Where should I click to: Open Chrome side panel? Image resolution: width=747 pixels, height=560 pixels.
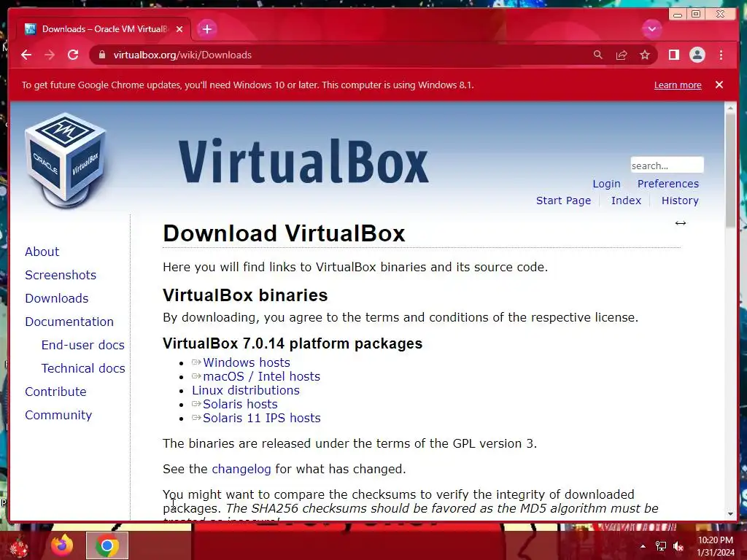[x=673, y=55]
